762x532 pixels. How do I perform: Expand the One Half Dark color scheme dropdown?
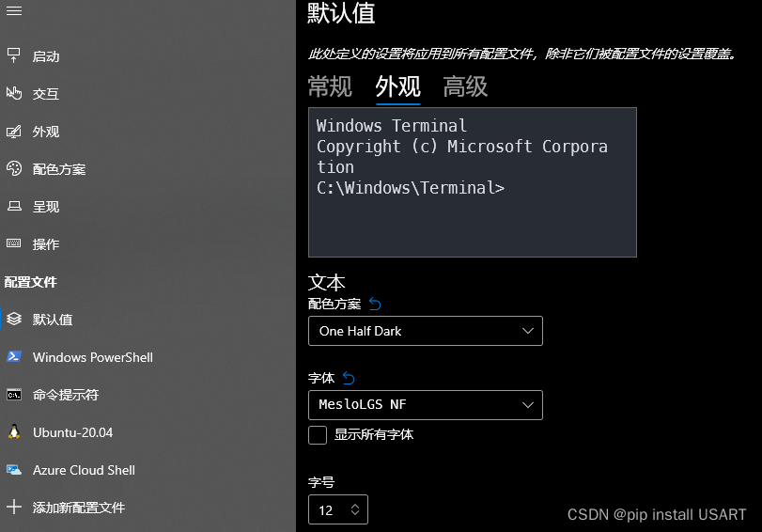click(425, 331)
